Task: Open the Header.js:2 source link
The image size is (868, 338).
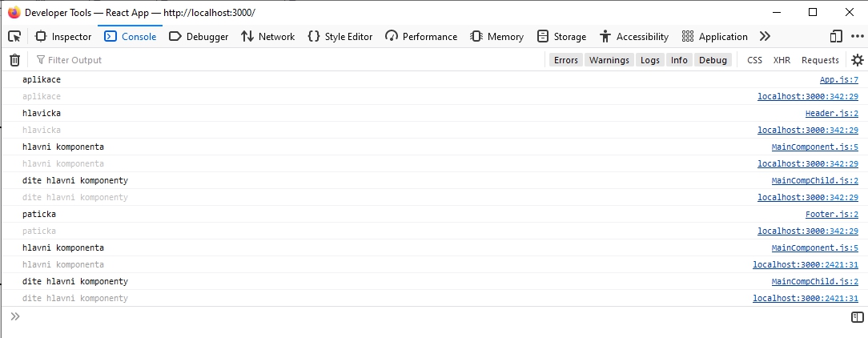Action: click(831, 114)
